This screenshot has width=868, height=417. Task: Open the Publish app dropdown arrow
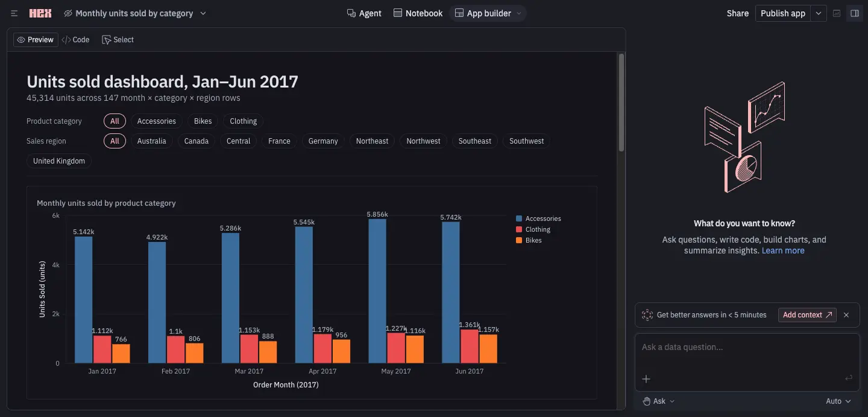click(818, 13)
